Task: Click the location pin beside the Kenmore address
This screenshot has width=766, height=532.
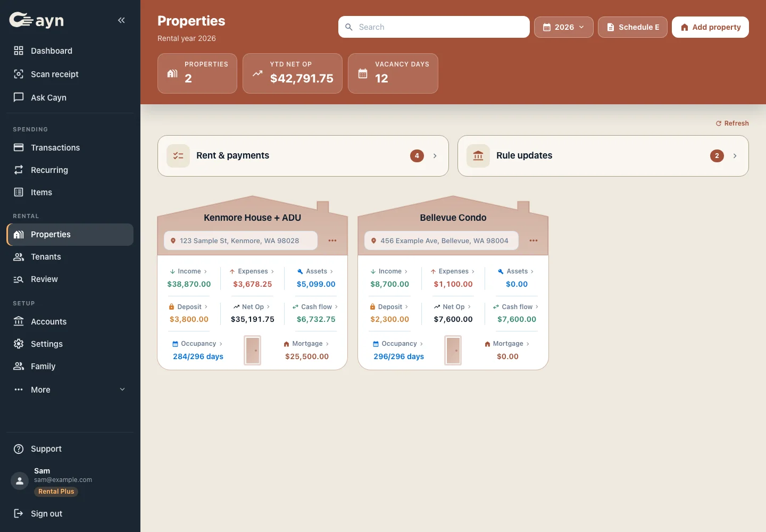Action: pyautogui.click(x=173, y=241)
